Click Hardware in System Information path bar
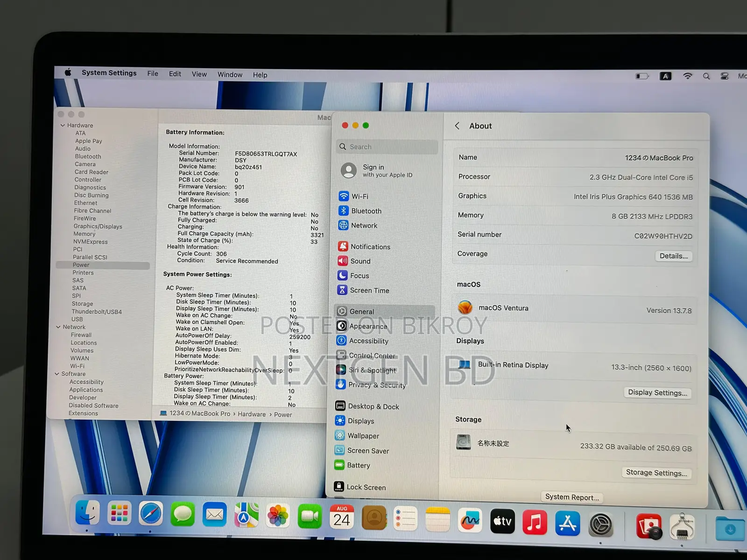 coord(252,414)
